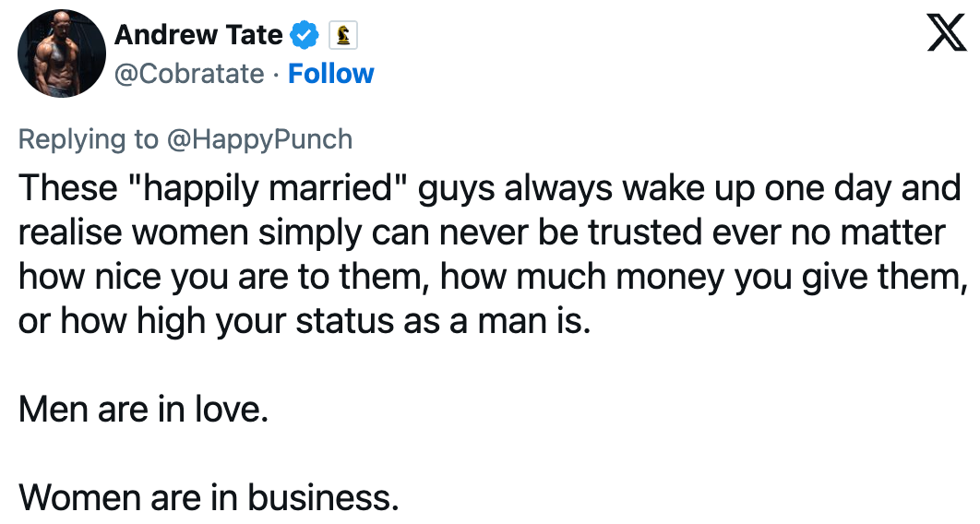
Task: Open the X logo link
Action: pyautogui.click(x=947, y=34)
